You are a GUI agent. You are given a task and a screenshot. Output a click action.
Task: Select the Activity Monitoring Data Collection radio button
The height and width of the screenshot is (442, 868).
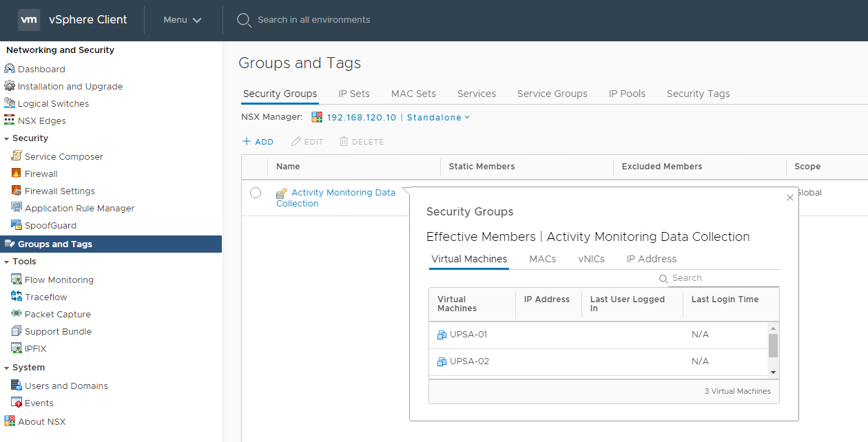coord(256,193)
